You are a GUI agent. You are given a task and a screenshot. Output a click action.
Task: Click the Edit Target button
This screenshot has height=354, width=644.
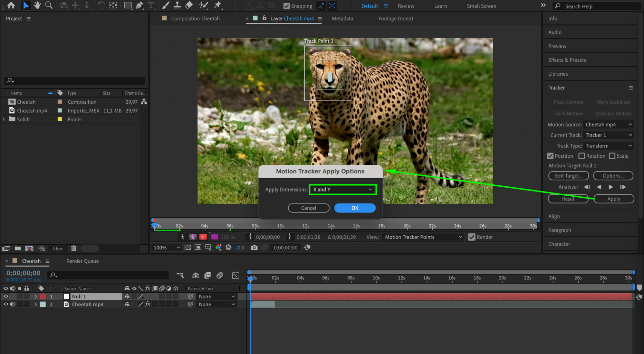568,176
